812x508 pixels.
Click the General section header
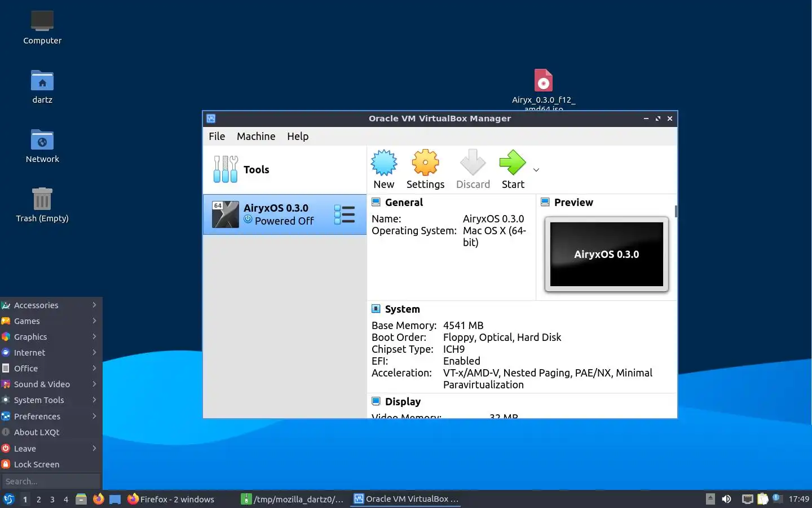click(404, 202)
